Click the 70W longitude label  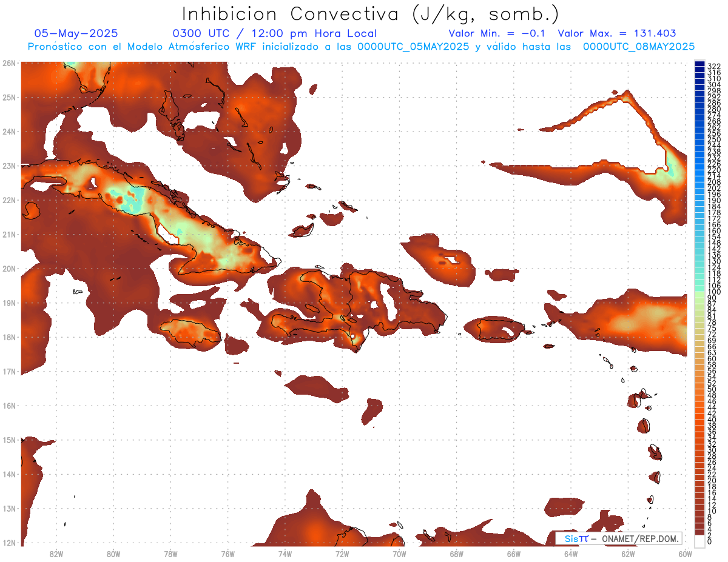(x=399, y=554)
